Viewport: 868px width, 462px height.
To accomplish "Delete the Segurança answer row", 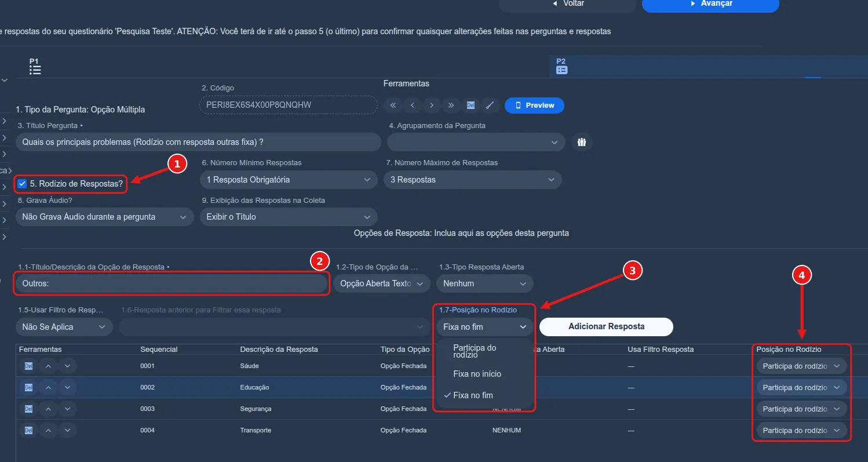I will tap(28, 409).
